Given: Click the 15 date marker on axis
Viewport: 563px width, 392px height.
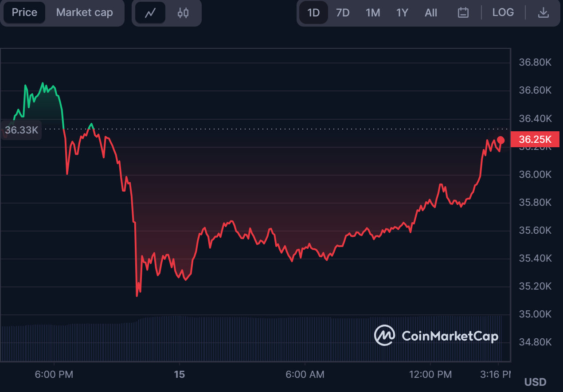Looking at the screenshot, I should tap(179, 375).
